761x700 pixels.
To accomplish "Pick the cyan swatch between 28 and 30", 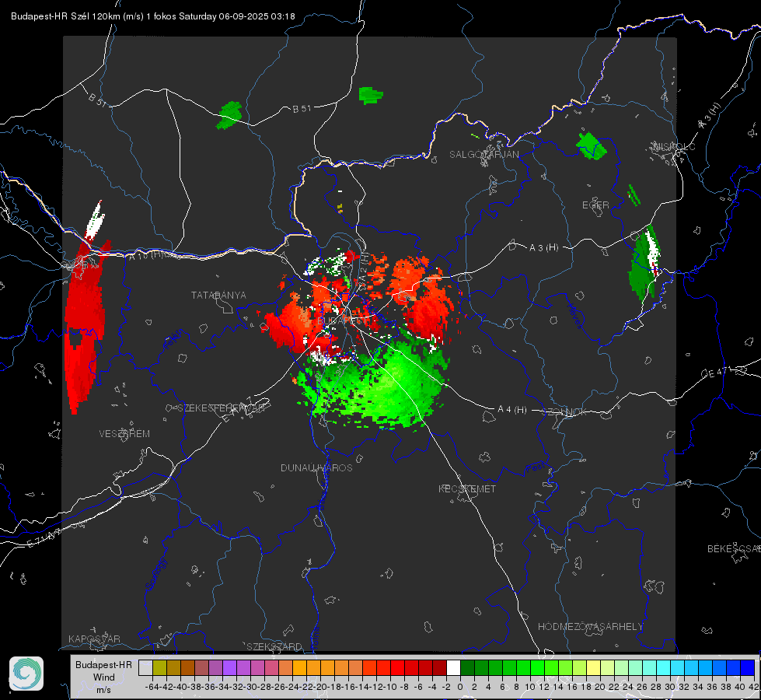I will pos(664,667).
